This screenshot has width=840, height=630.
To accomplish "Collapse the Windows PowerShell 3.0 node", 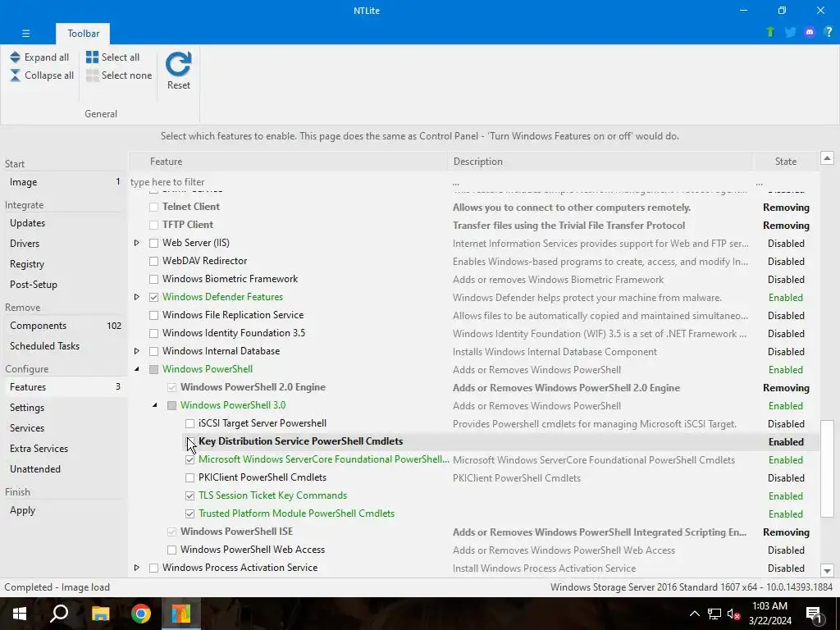I will 155,405.
